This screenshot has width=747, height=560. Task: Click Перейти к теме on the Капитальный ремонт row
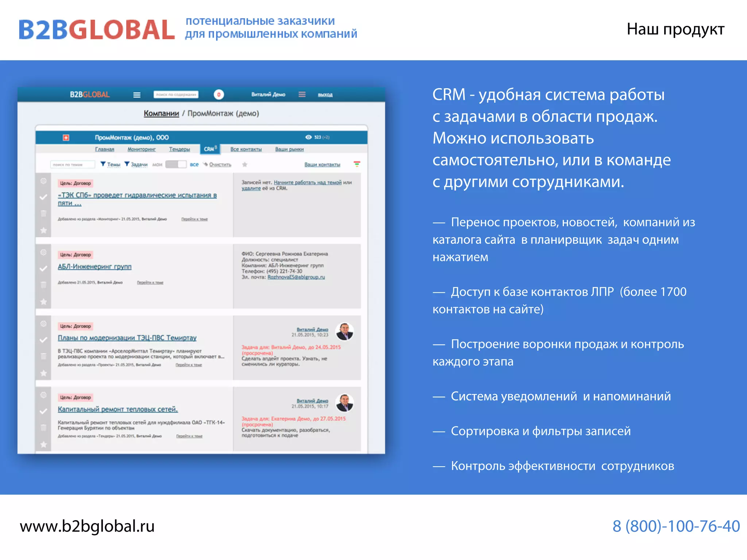point(189,436)
